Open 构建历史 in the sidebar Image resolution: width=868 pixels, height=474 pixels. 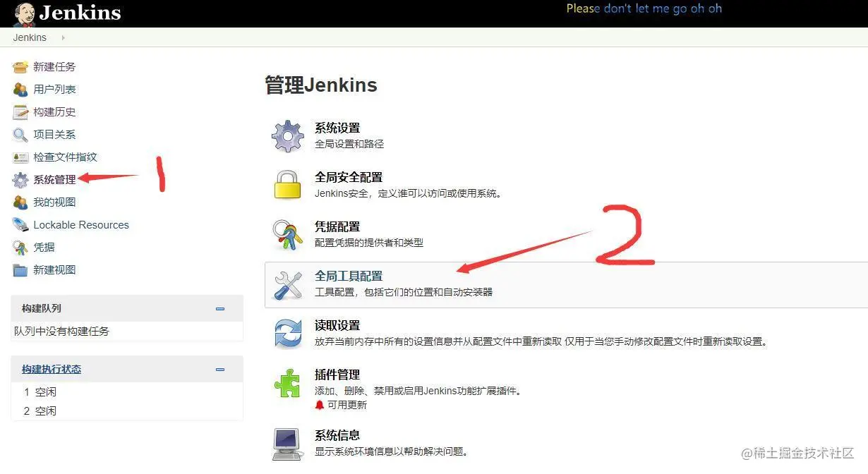tap(54, 112)
